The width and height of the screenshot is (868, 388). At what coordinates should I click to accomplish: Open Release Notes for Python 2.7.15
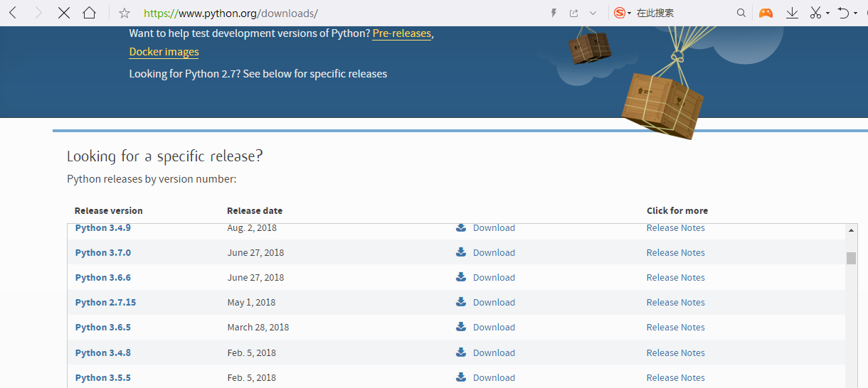(x=675, y=302)
